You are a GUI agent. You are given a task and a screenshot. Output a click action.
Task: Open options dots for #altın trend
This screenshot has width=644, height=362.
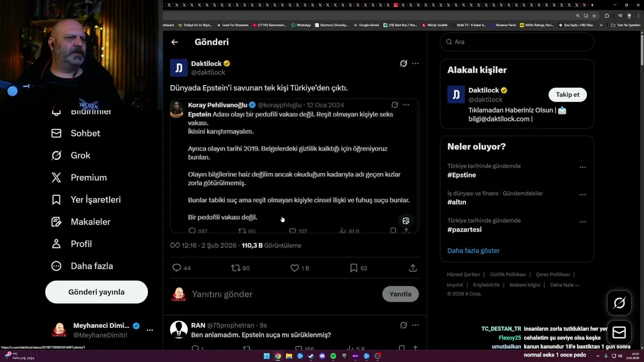[583, 195]
